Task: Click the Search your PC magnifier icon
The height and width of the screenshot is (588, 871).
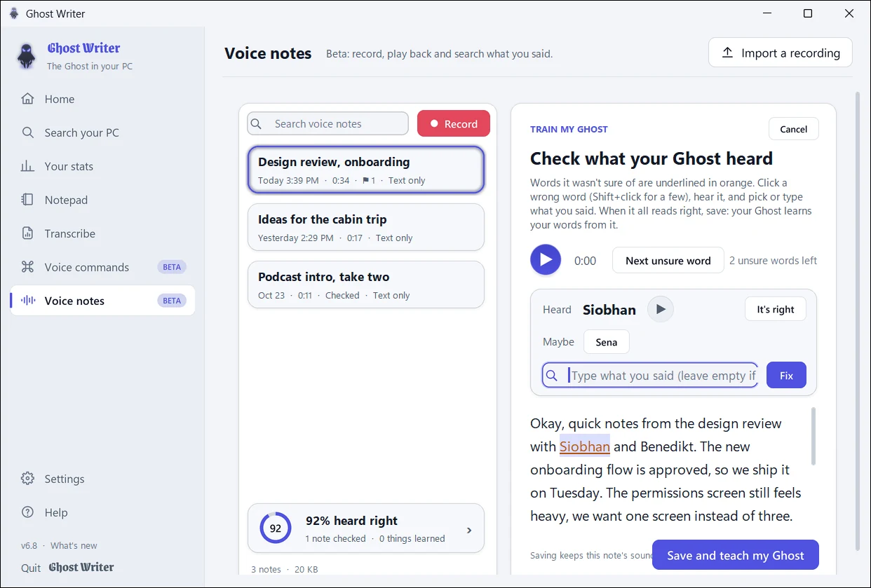Action: coord(27,132)
